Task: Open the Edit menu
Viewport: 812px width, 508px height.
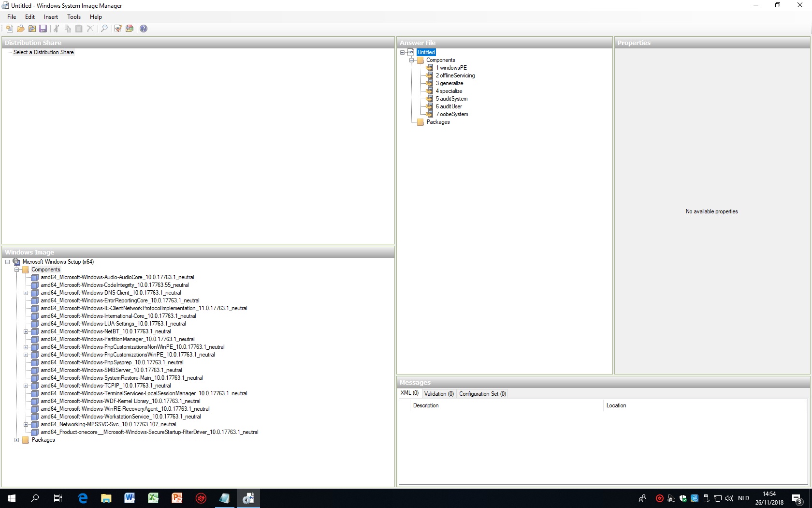Action: click(x=30, y=17)
